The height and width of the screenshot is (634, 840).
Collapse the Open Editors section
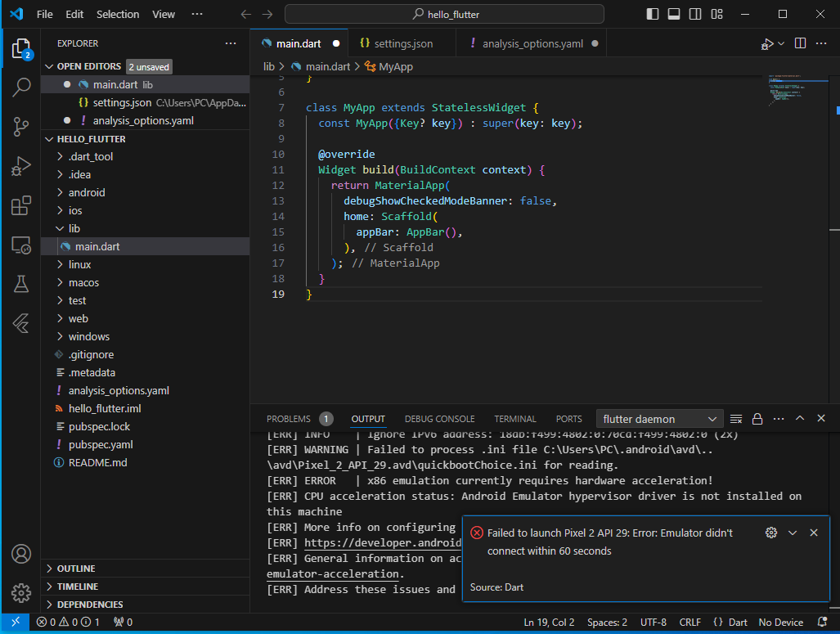(x=49, y=66)
